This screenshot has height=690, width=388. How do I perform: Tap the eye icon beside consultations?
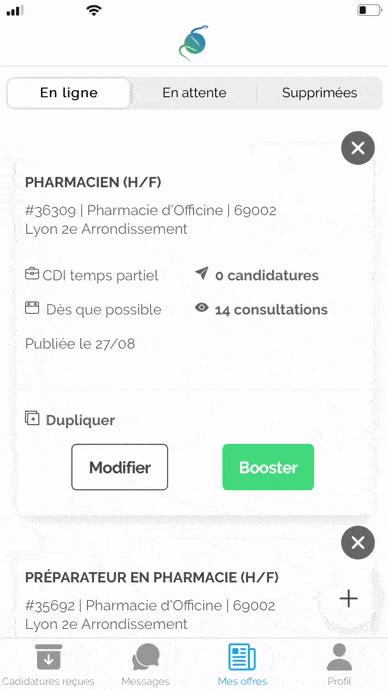pos(201,308)
